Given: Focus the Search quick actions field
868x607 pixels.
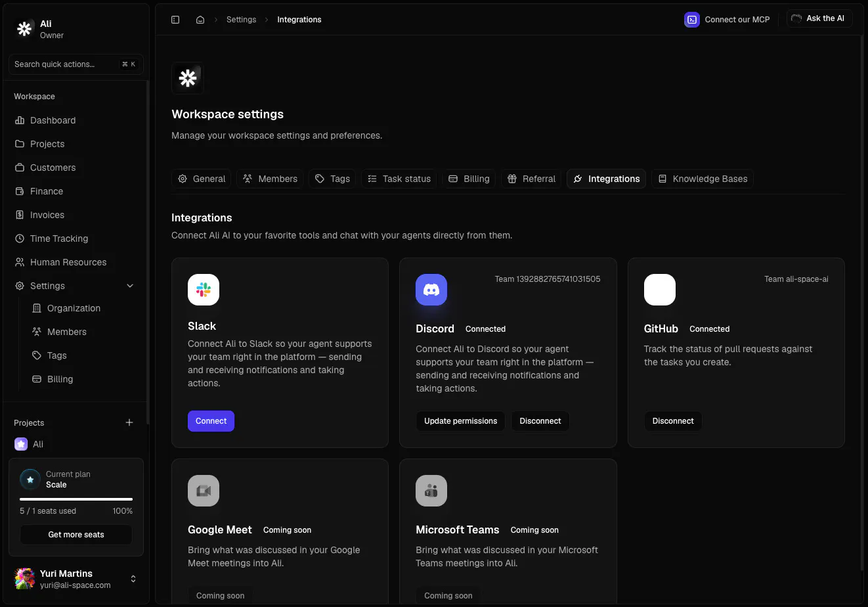Looking at the screenshot, I should tap(76, 64).
